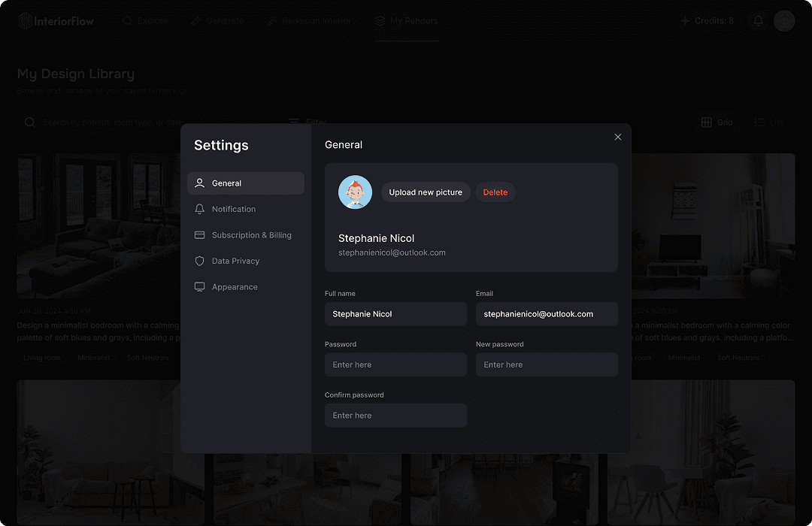Click the Credits counter to add credits

pyautogui.click(x=707, y=21)
